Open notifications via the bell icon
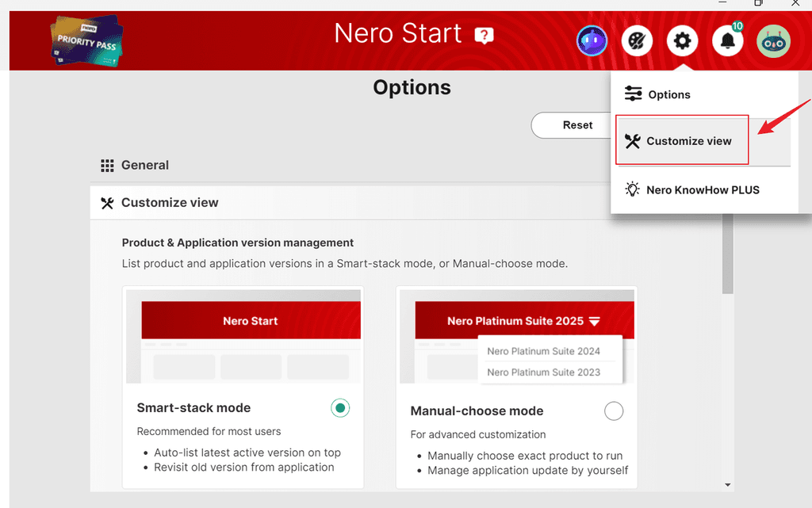 [x=727, y=41]
